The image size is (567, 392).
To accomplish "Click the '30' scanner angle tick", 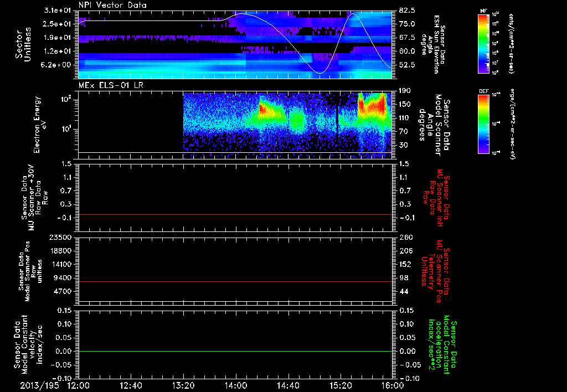I will point(404,146).
